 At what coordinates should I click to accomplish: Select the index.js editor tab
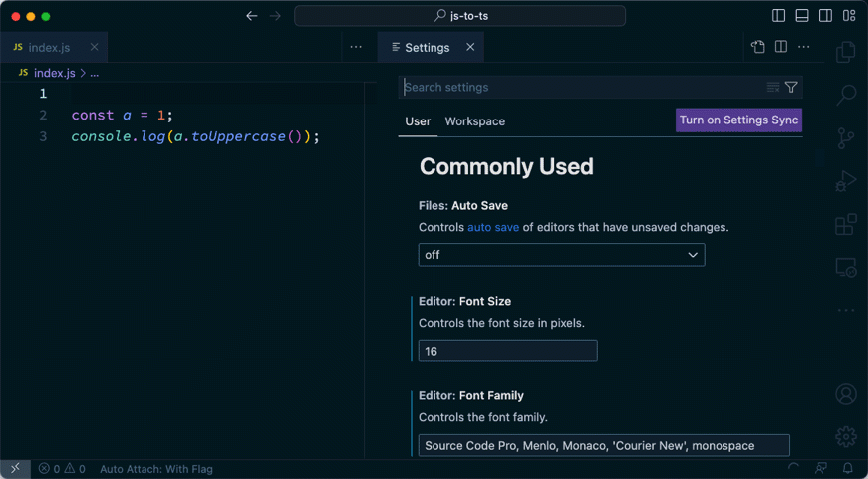[49, 48]
